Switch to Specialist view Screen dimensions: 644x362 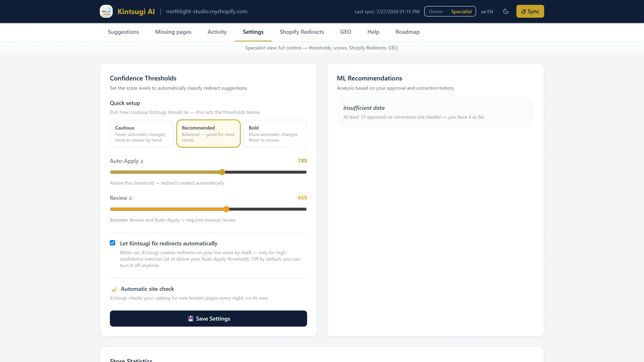[x=461, y=12]
